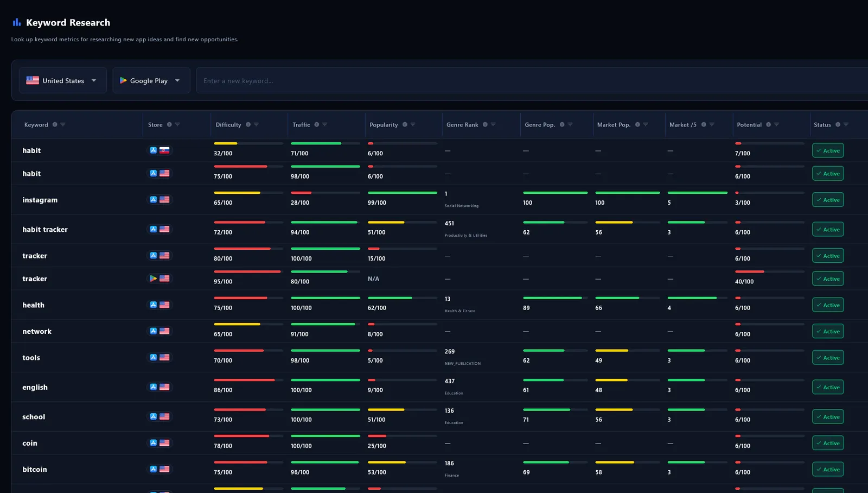Screen dimensions: 868x493
Task: Click the red difficulty bar for english
Action: (x=244, y=380)
